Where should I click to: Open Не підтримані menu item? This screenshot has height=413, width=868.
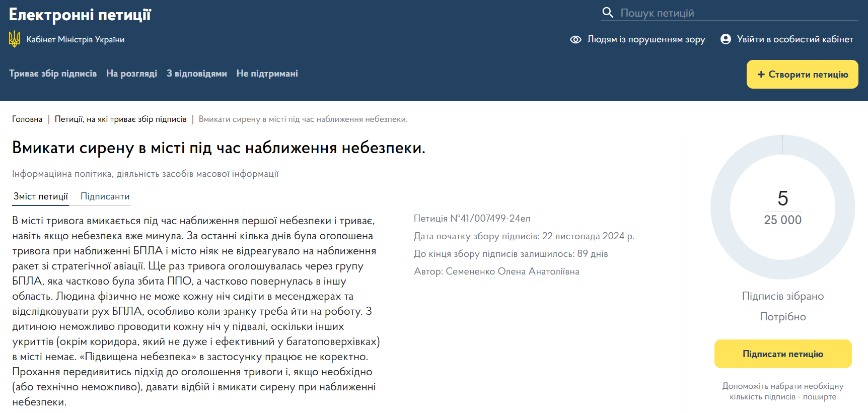click(267, 74)
